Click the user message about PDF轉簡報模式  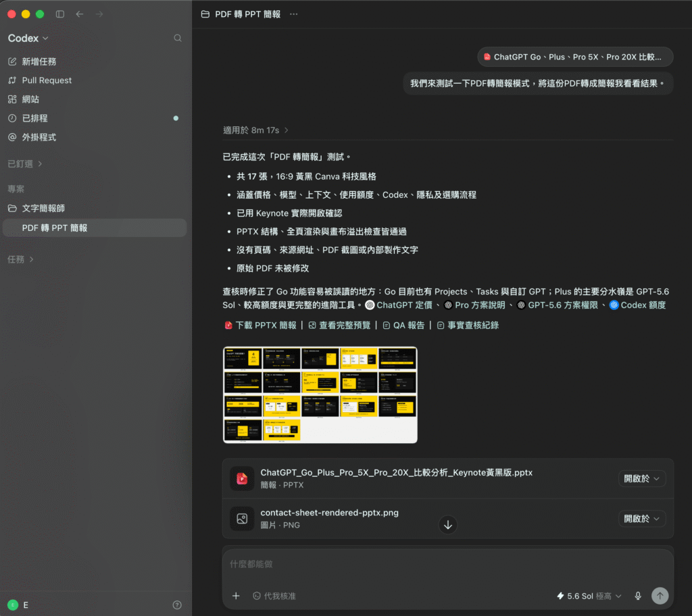coord(537,83)
